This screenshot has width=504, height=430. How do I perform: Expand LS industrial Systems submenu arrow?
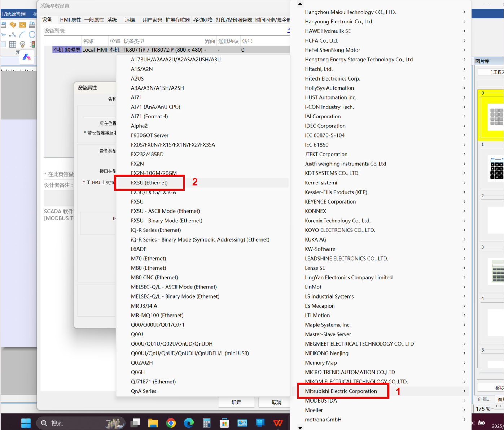pos(464,296)
